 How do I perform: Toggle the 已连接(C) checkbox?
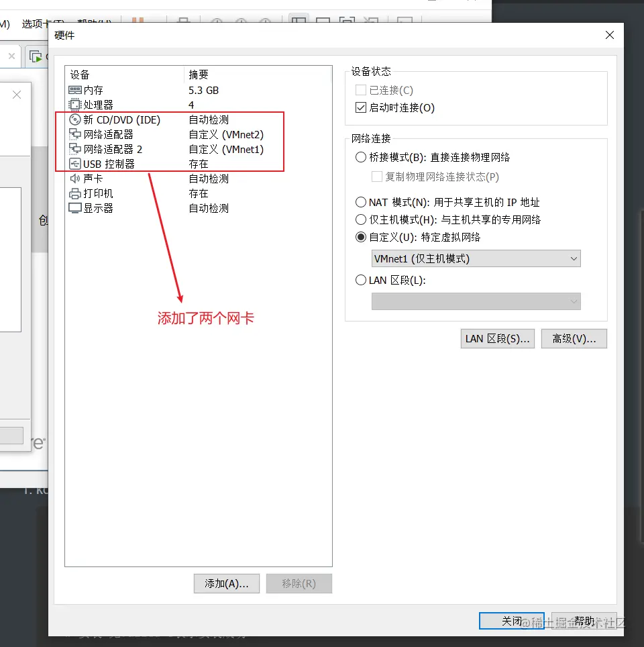pos(361,90)
